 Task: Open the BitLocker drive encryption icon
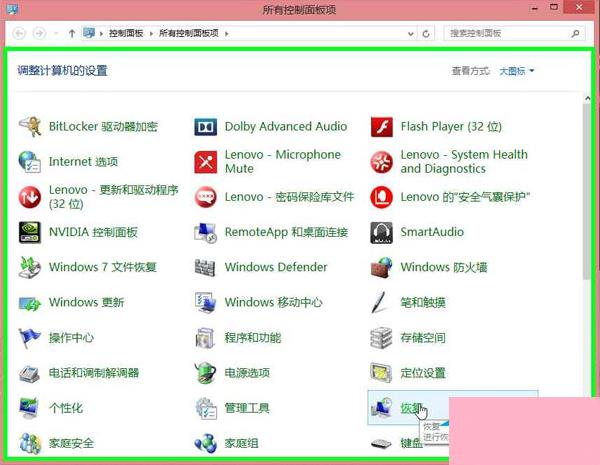(30, 127)
